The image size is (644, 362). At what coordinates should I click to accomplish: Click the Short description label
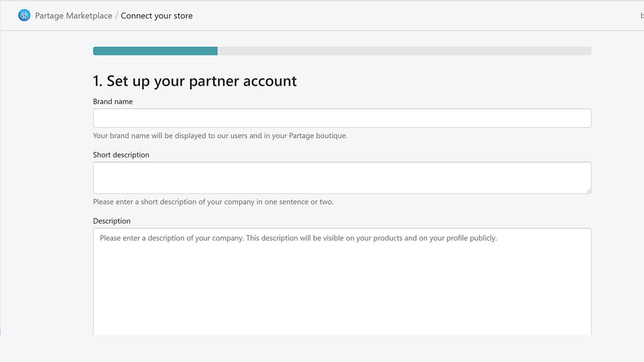point(121,155)
